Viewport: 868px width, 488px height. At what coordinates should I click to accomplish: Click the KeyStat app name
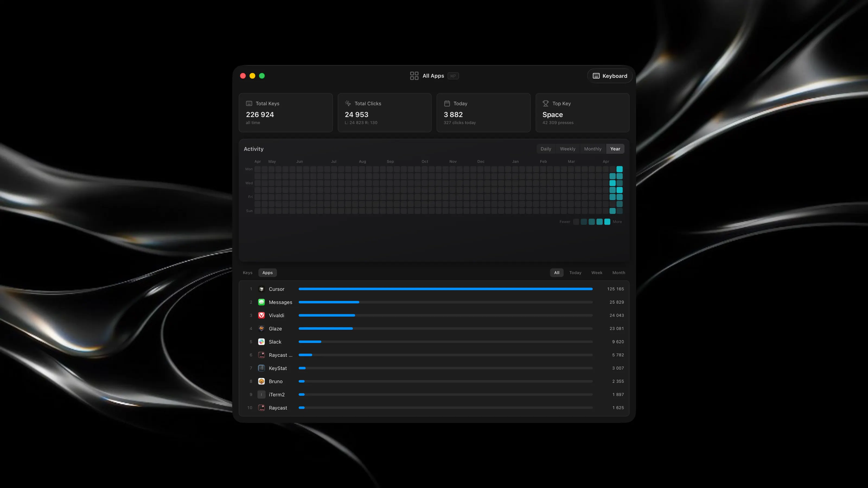click(278, 368)
